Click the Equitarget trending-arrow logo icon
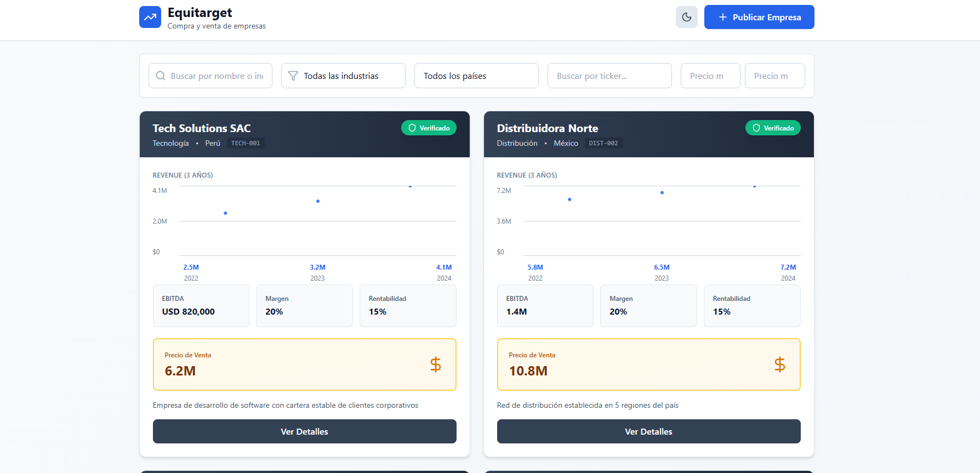980x473 pixels. 150,17
